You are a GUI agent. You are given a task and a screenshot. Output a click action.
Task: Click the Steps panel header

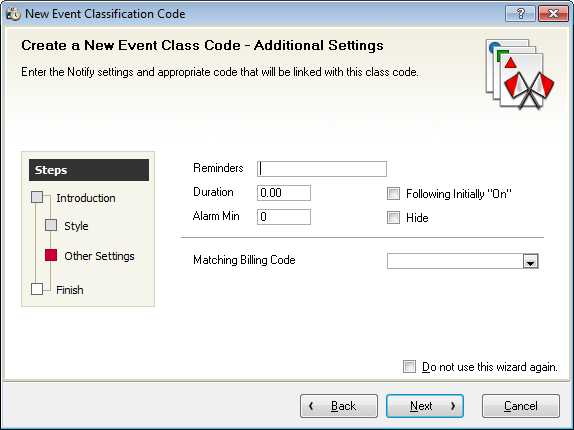point(89,170)
